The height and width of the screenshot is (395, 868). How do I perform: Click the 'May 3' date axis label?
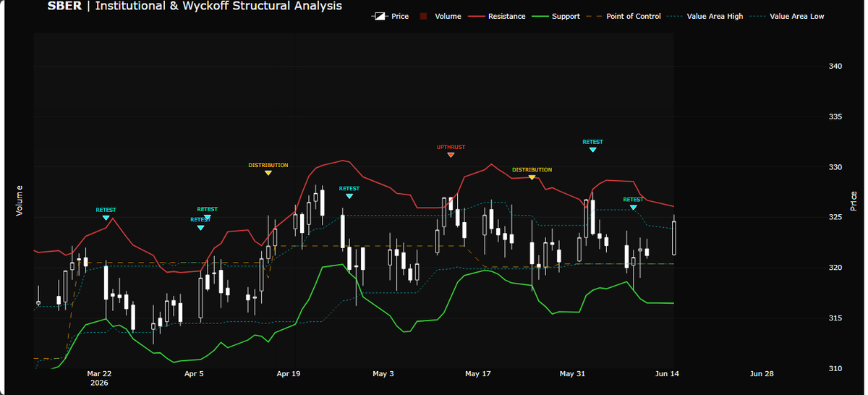coord(383,374)
